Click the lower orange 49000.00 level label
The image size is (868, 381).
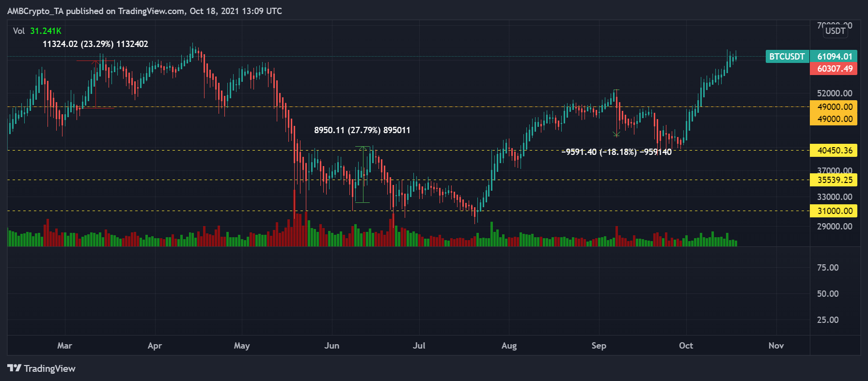tap(835, 119)
